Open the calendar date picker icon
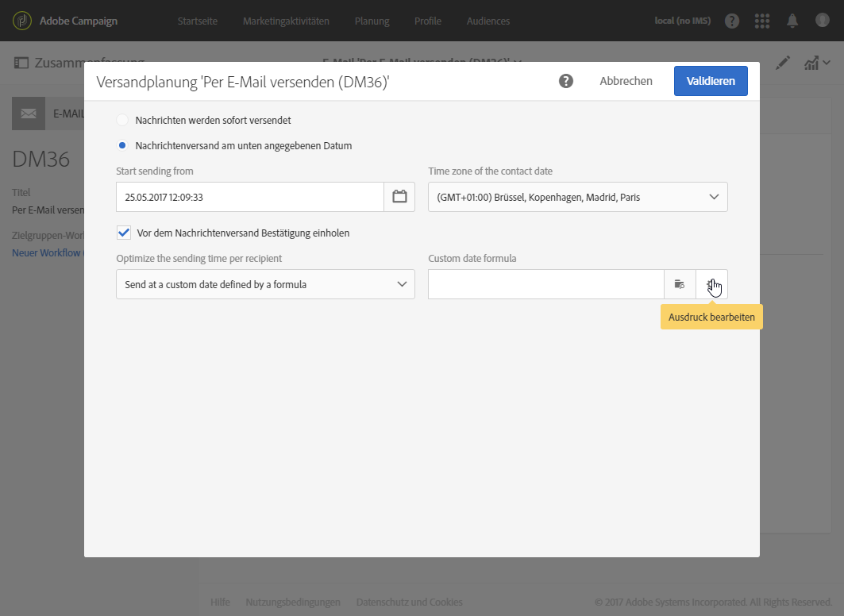The image size is (844, 616). (x=399, y=197)
